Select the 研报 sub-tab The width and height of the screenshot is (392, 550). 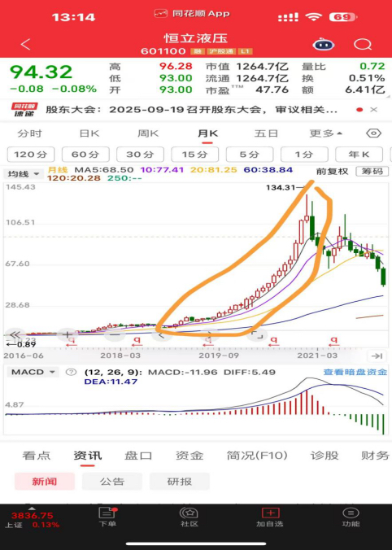point(180,482)
